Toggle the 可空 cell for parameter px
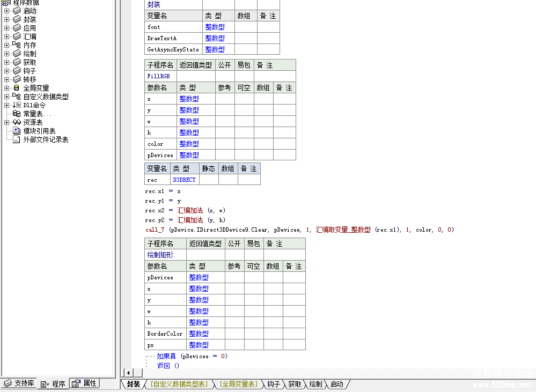This screenshot has height=392, width=536. click(x=254, y=345)
